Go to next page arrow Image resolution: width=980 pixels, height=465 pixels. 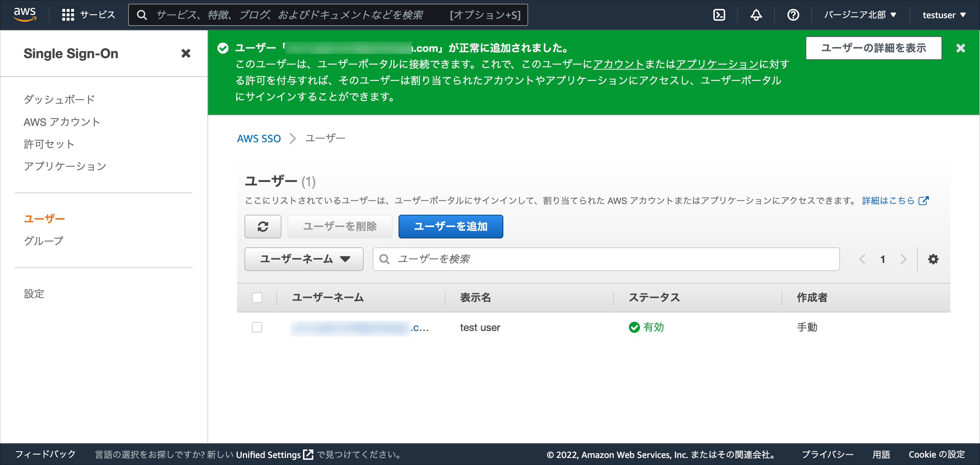coord(904,259)
